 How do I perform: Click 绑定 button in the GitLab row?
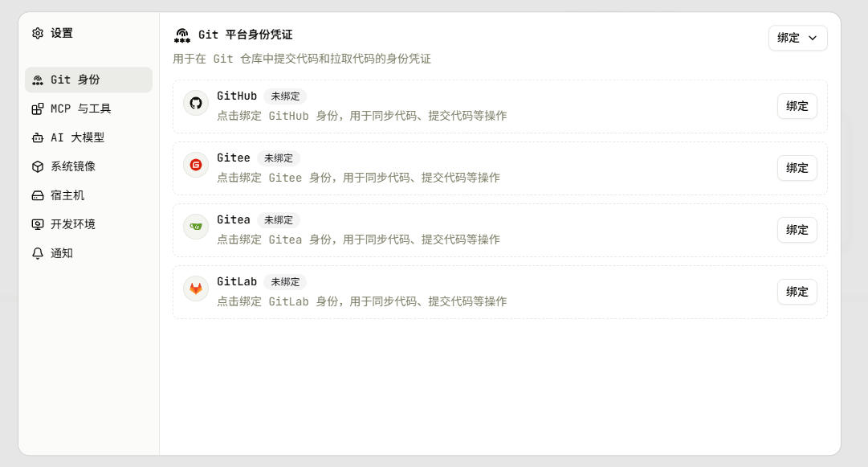click(x=797, y=292)
